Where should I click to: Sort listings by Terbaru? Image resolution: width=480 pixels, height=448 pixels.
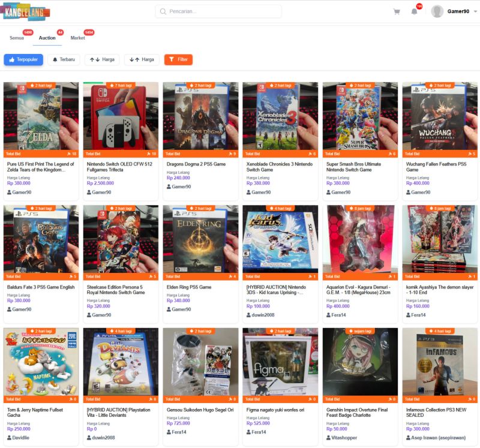pos(64,59)
